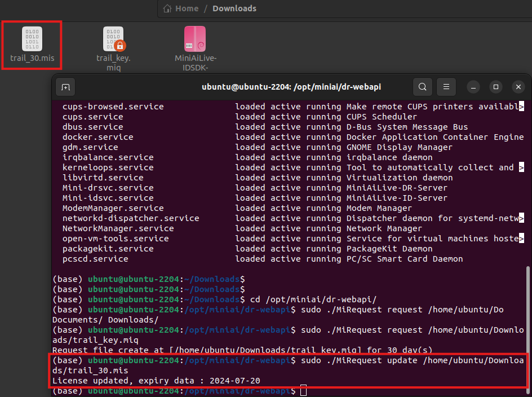Click the "License updated" output line
The height and width of the screenshot is (397, 532).
(x=156, y=381)
